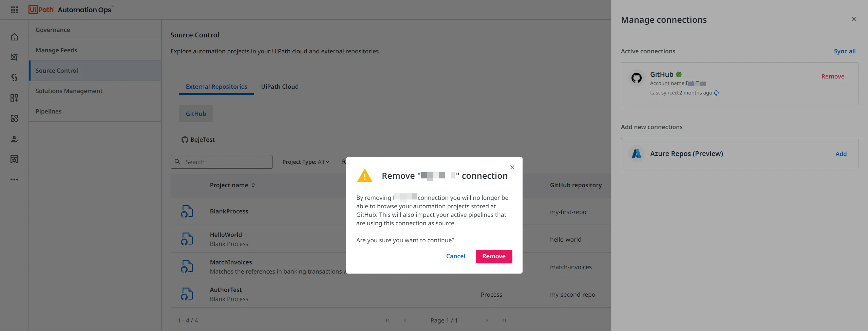The width and height of the screenshot is (868, 331).
Task: Click the app launcher grid icon
Action: [14, 10]
